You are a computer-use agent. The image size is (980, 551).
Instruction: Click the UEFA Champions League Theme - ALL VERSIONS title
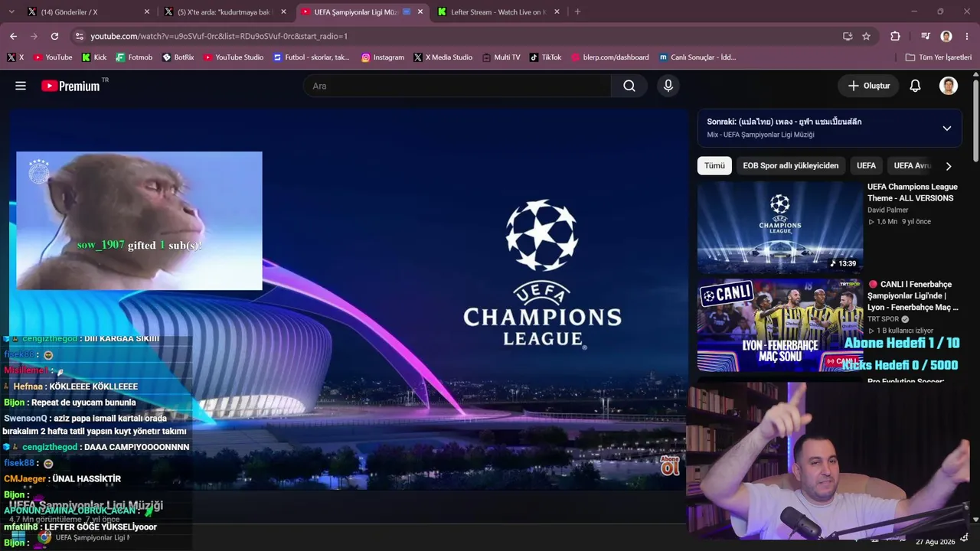point(912,192)
